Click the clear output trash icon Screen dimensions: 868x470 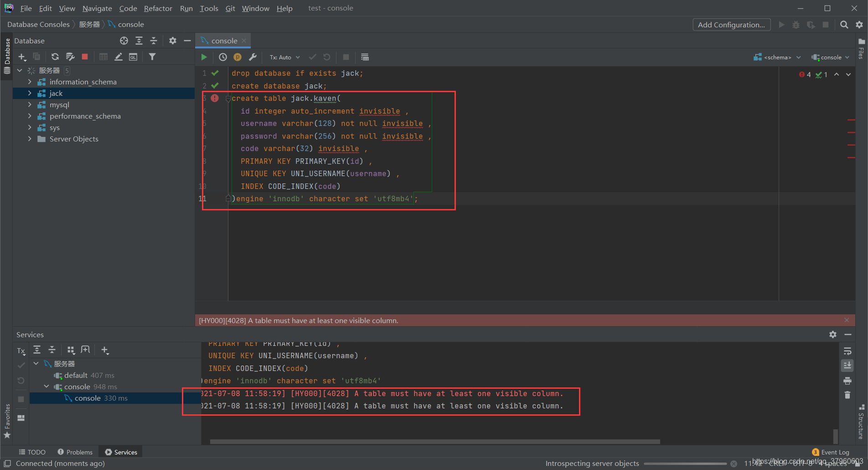coord(847,395)
